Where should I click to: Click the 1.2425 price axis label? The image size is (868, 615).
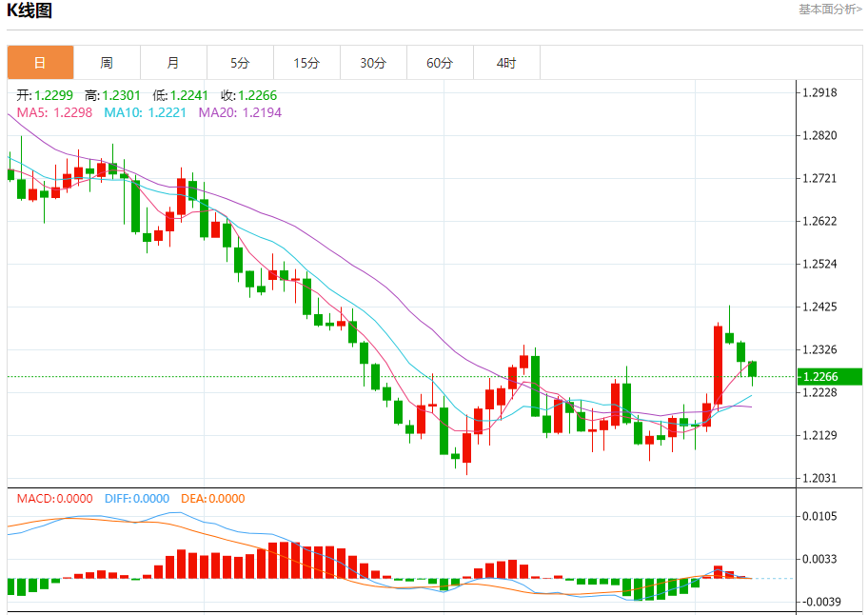click(819, 307)
